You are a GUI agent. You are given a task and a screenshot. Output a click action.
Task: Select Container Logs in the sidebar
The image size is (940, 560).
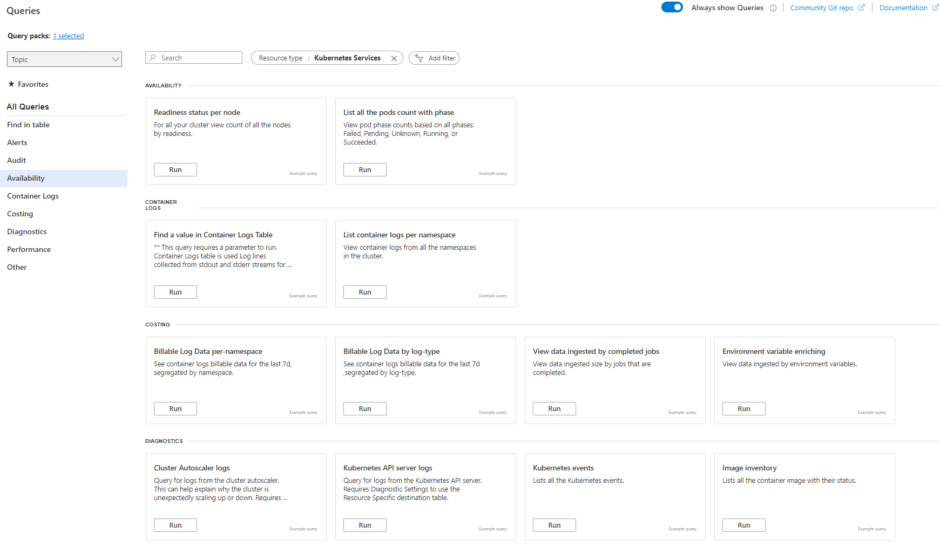click(33, 196)
